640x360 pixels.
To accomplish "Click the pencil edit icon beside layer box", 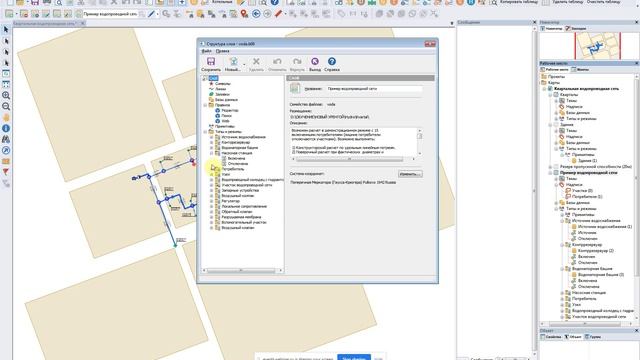I will tap(151, 14).
